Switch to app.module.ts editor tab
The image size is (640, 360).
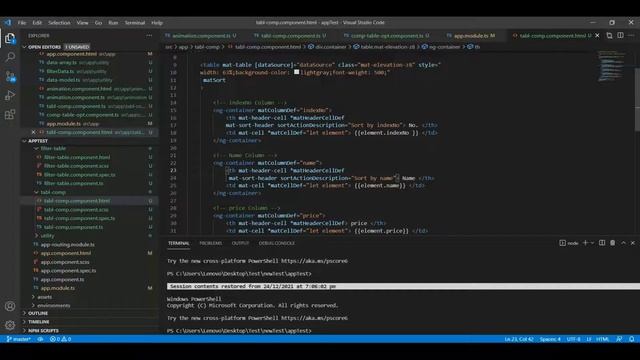click(472, 36)
